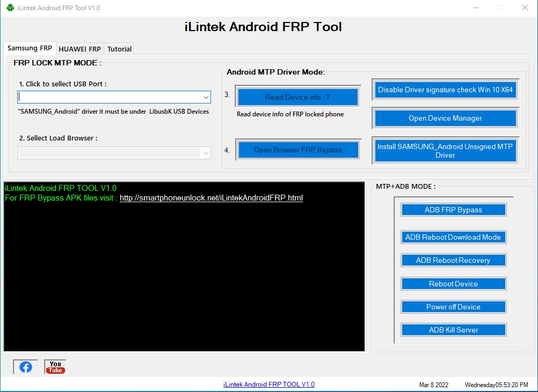Click Disable Driver signature check Win 10 X64
This screenshot has width=538, height=392.
pos(445,90)
